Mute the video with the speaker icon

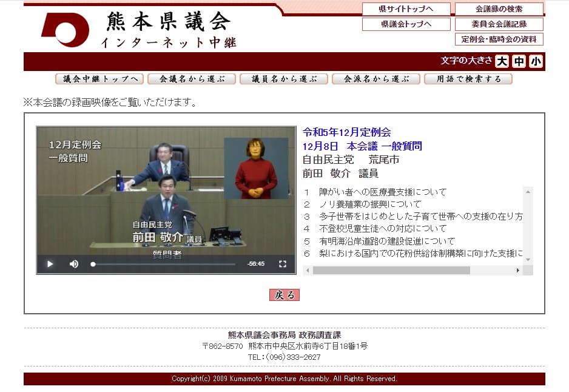pos(73,264)
